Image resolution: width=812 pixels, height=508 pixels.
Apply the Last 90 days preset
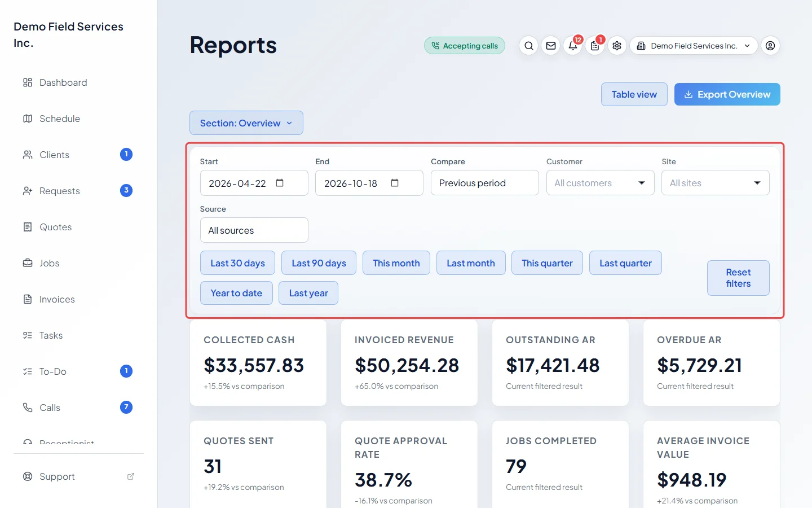click(319, 263)
